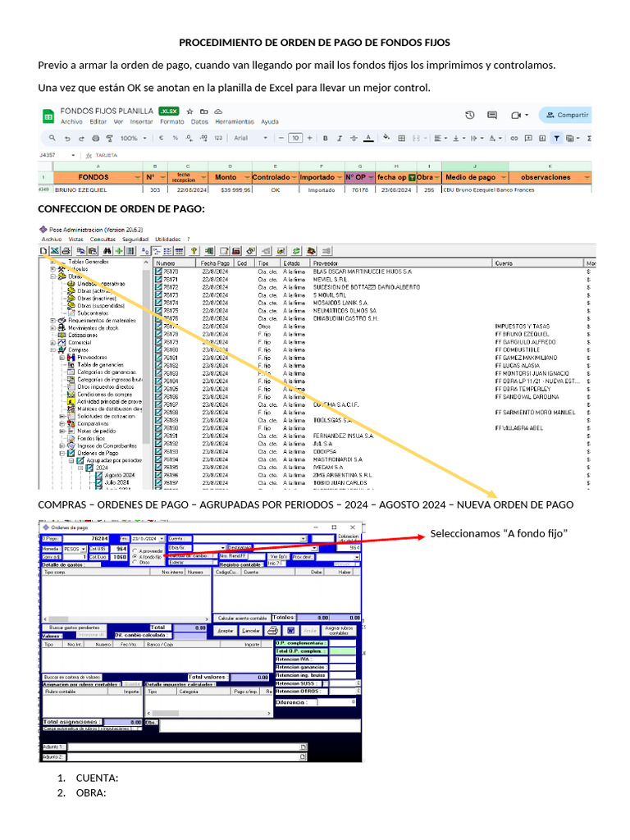Viewport: 630px width, 840px height.
Task: Click the font size 10 field
Action: pyautogui.click(x=295, y=138)
